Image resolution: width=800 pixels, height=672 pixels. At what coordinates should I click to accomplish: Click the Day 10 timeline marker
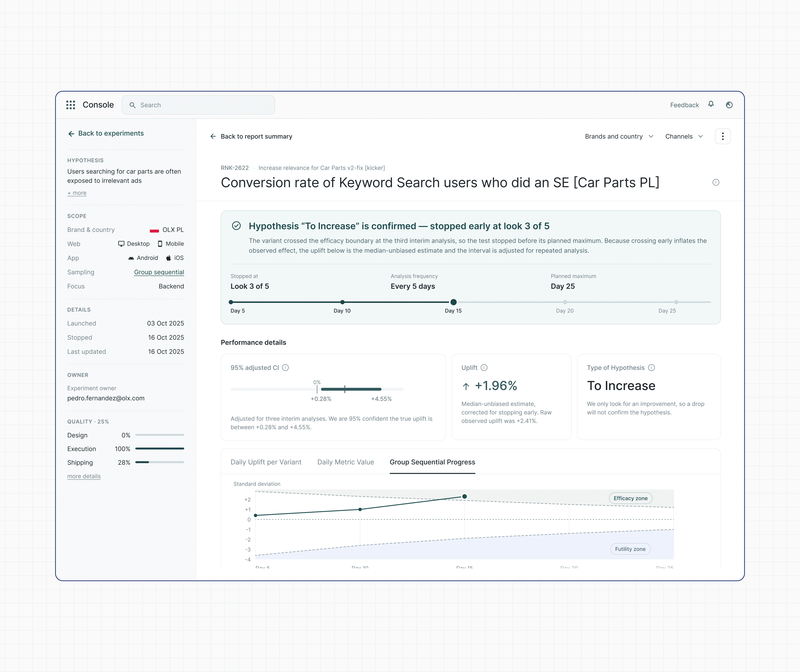coord(342,302)
